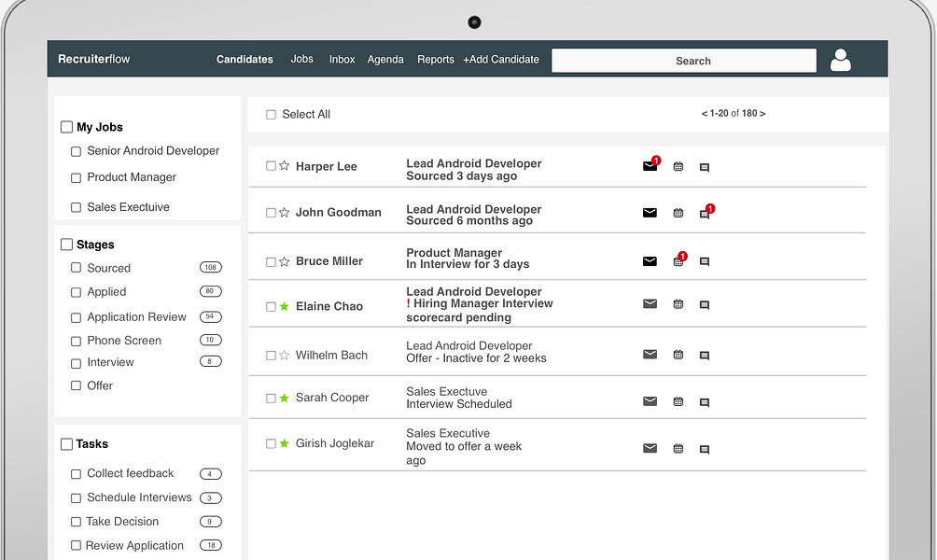Click the Search field

click(x=684, y=61)
